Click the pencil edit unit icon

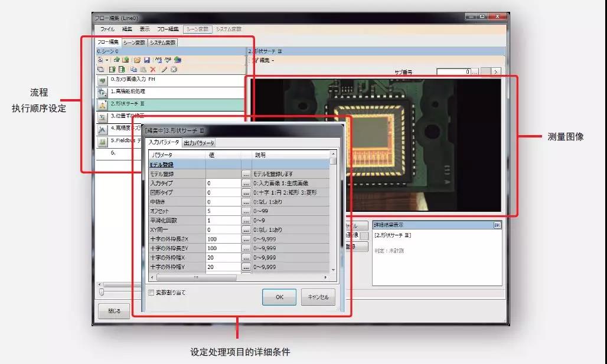coord(164,70)
